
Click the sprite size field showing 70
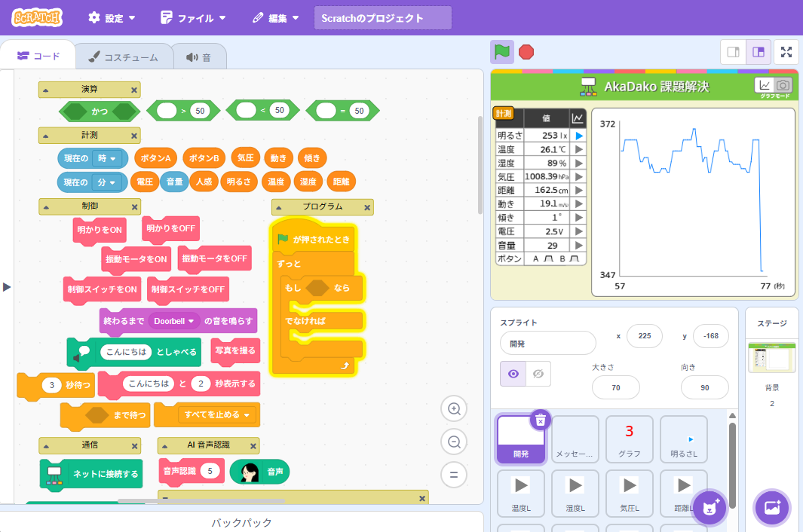coord(615,388)
